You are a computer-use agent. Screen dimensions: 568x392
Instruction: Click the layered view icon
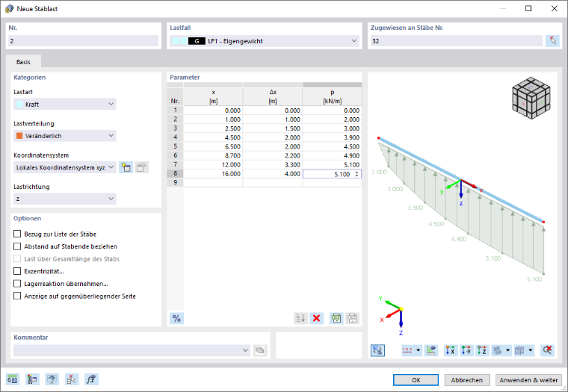coord(498,350)
